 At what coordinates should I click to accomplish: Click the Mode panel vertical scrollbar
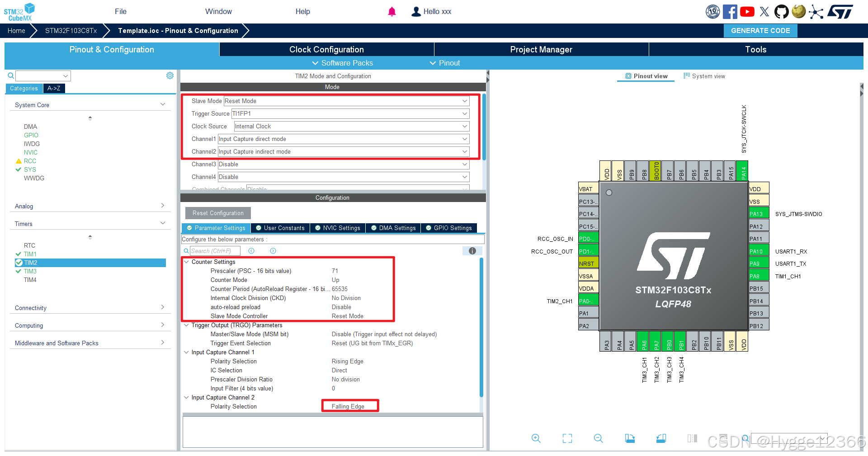pyautogui.click(x=484, y=127)
